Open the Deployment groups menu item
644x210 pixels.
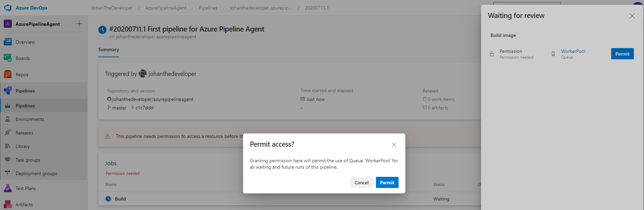click(x=36, y=173)
